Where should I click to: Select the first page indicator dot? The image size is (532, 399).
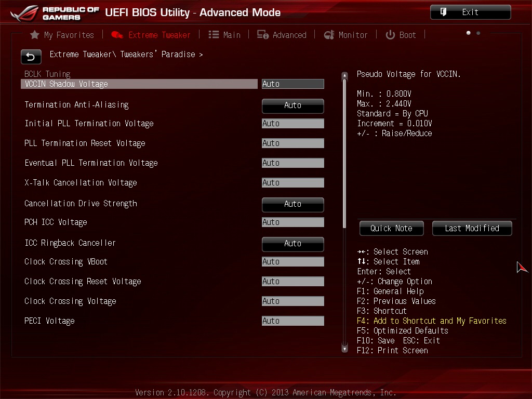click(469, 33)
